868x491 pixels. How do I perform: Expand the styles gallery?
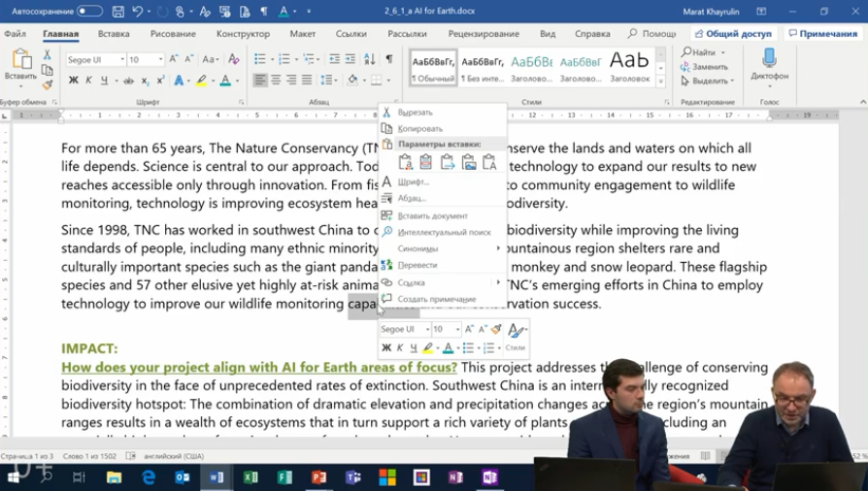click(660, 82)
